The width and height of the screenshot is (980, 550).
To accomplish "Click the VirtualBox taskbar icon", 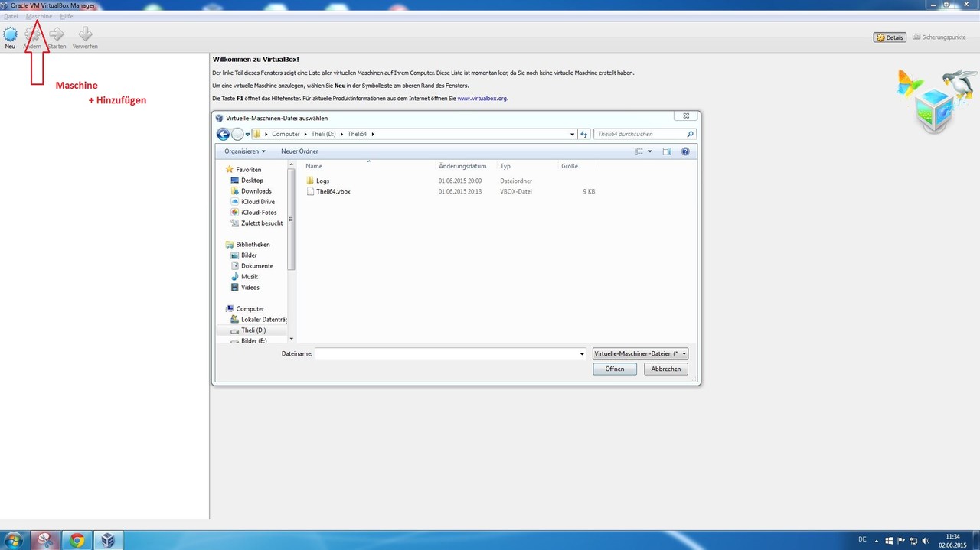I will click(x=108, y=540).
